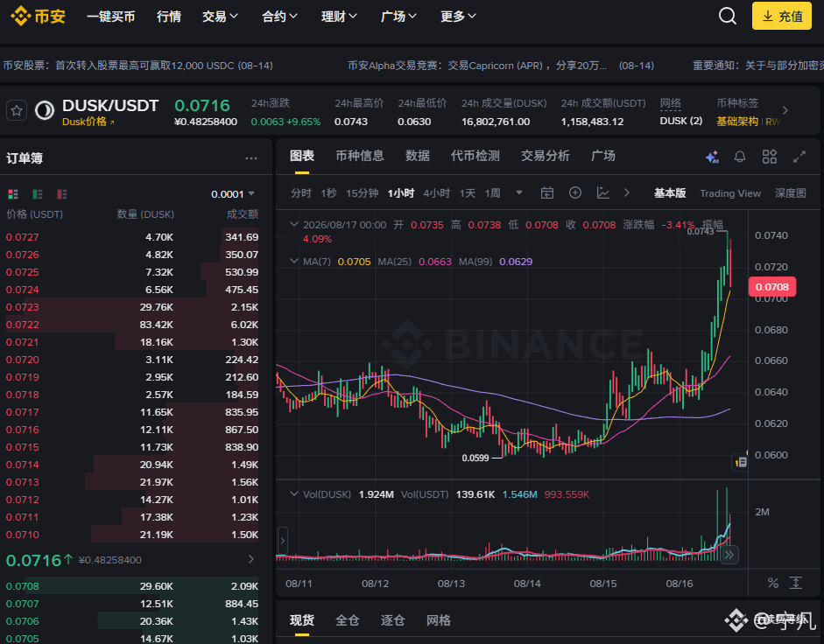Open the Dusk价格 link
824x644 pixels.
pos(88,122)
